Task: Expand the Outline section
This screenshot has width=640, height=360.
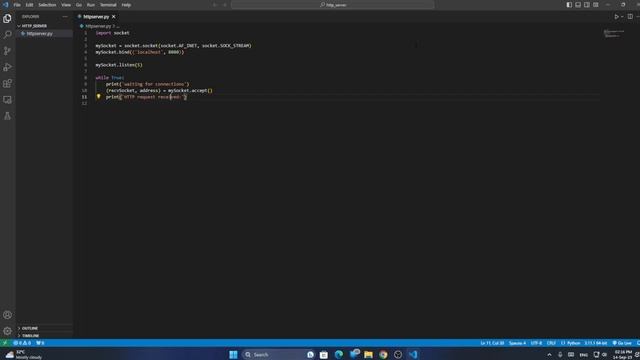Action: [29, 328]
